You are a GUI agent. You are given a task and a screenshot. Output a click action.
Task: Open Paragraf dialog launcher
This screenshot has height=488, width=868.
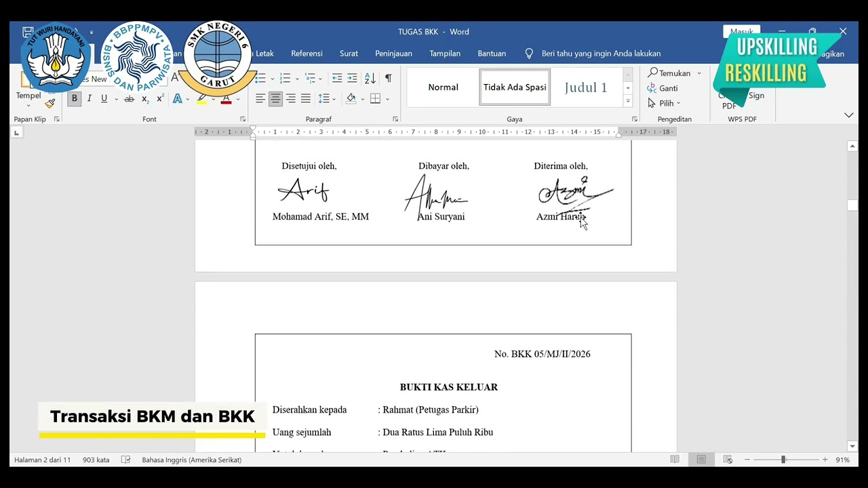[395, 119]
